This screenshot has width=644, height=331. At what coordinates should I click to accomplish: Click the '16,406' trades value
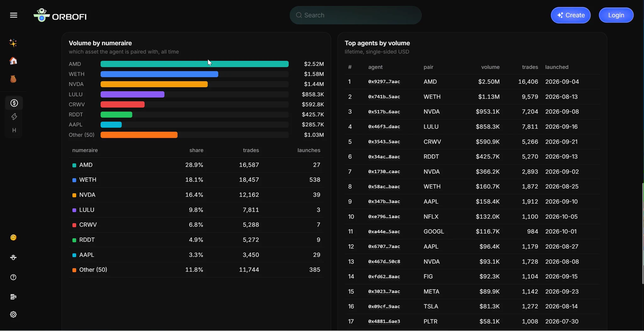coord(528,82)
